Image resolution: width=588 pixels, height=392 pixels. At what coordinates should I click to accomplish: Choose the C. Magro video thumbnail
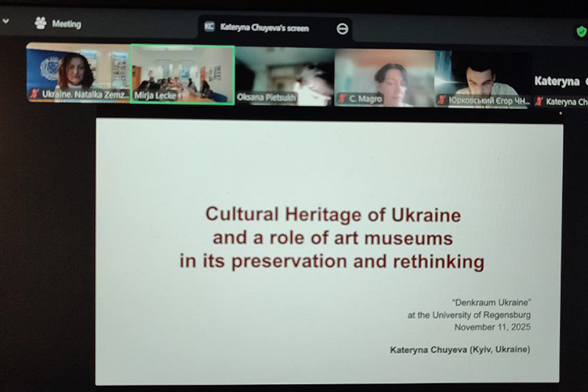click(384, 76)
